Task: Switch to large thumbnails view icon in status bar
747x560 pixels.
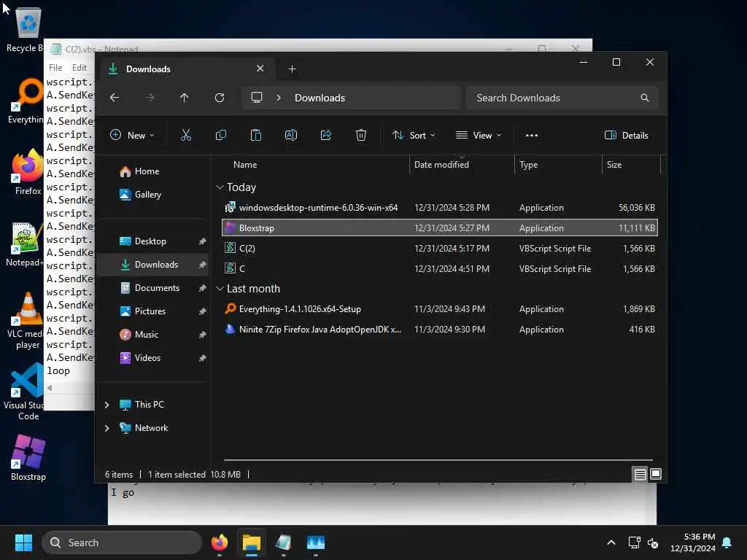Action: point(656,474)
